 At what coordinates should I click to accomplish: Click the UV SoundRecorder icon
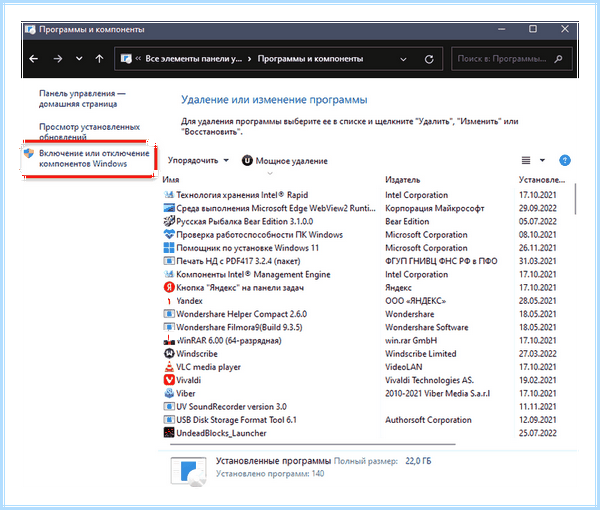tap(169, 406)
